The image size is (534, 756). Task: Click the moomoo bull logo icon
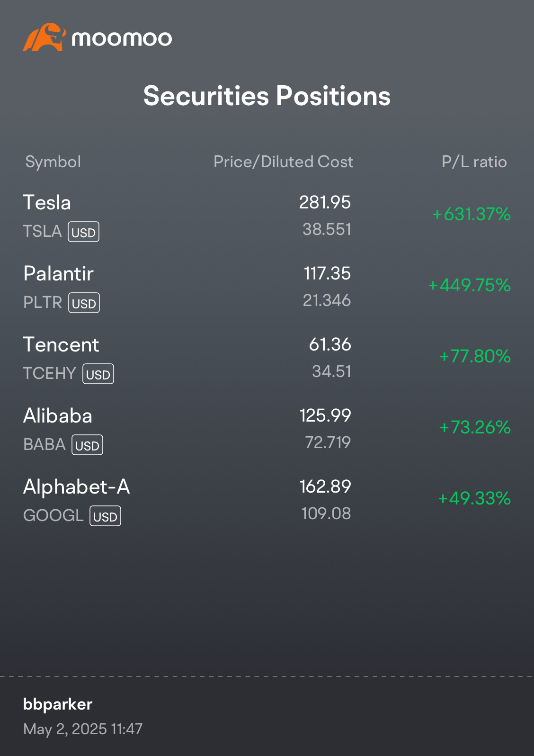pyautogui.click(x=44, y=37)
